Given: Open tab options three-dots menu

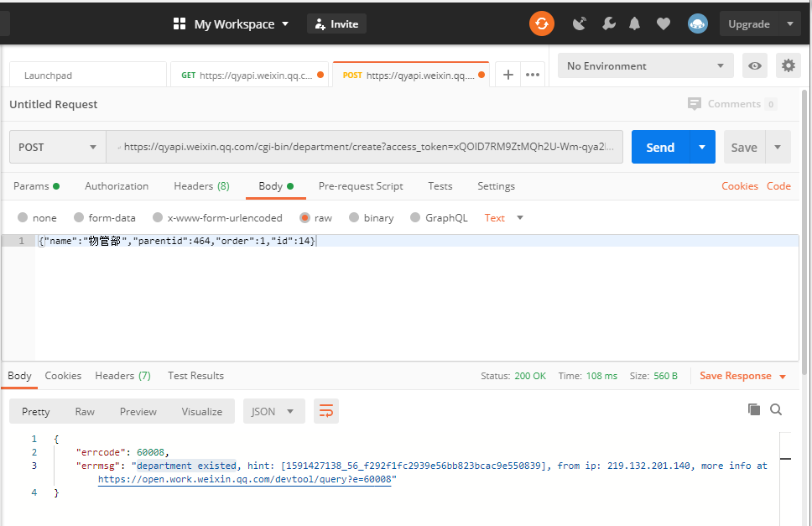Looking at the screenshot, I should (x=533, y=75).
